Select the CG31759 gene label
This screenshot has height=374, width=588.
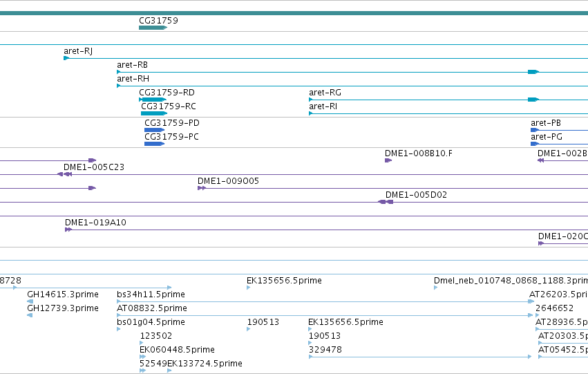point(158,21)
